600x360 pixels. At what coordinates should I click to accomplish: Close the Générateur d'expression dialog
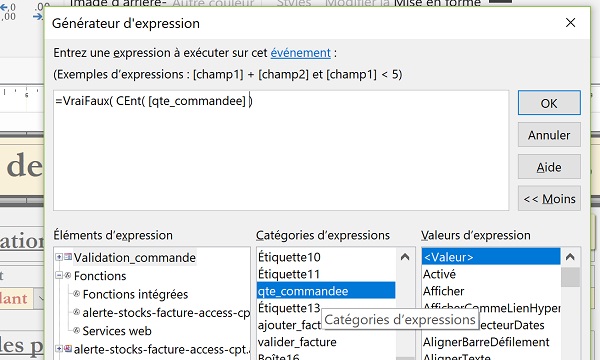(570, 23)
